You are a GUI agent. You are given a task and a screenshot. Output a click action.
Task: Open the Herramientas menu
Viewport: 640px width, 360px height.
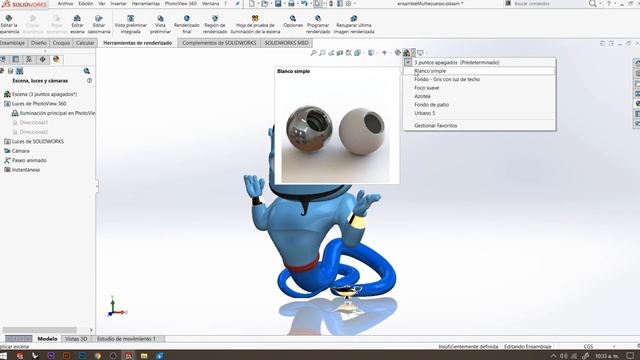click(146, 4)
